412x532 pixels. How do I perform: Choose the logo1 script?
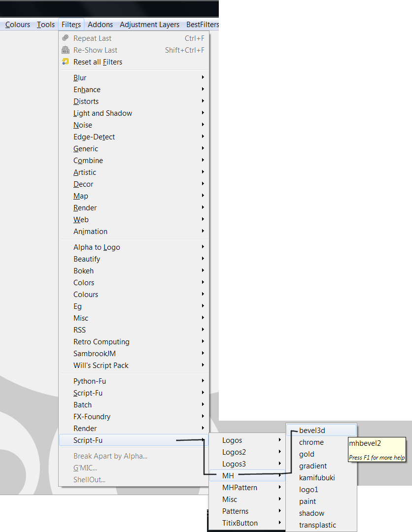321,489
